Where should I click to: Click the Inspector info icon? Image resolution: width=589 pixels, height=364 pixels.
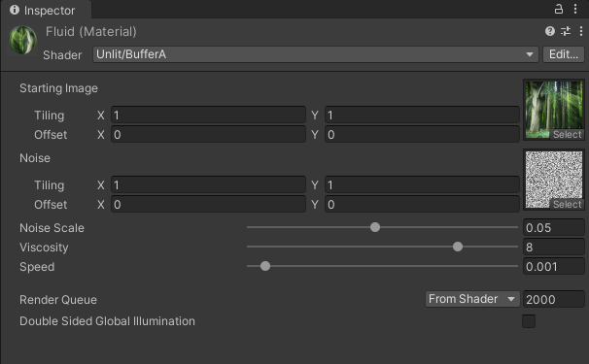(15, 10)
